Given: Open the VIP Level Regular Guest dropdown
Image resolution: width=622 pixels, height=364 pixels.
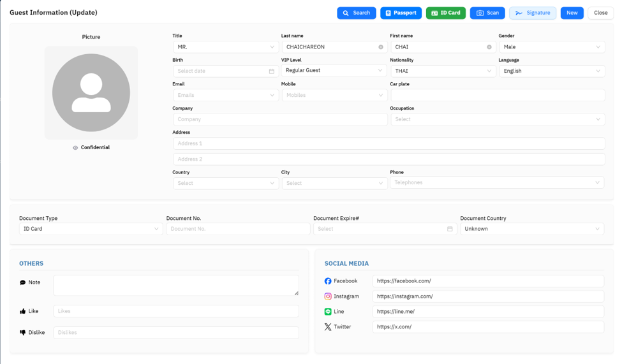Looking at the screenshot, I should [334, 70].
